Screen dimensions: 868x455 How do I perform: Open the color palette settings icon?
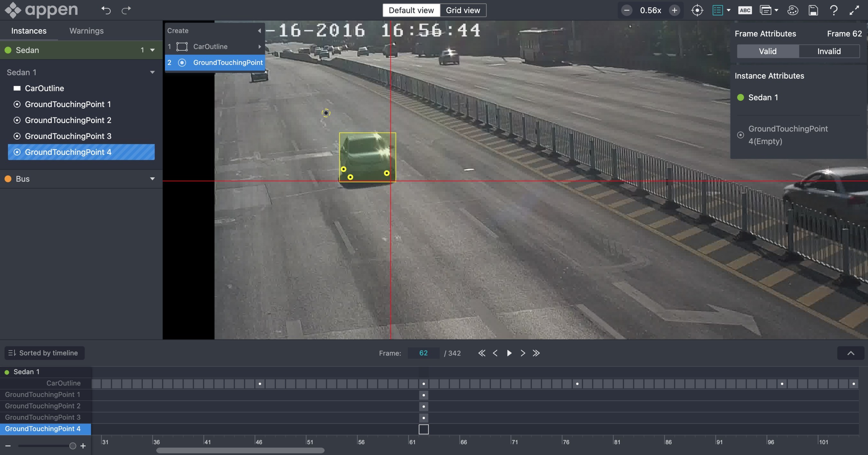pyautogui.click(x=792, y=10)
